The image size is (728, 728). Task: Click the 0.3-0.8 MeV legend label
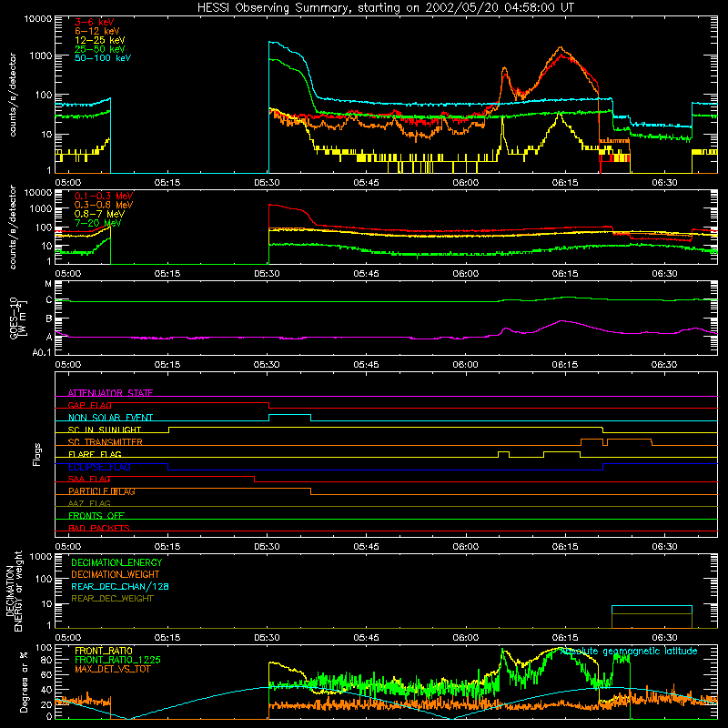[x=104, y=205]
